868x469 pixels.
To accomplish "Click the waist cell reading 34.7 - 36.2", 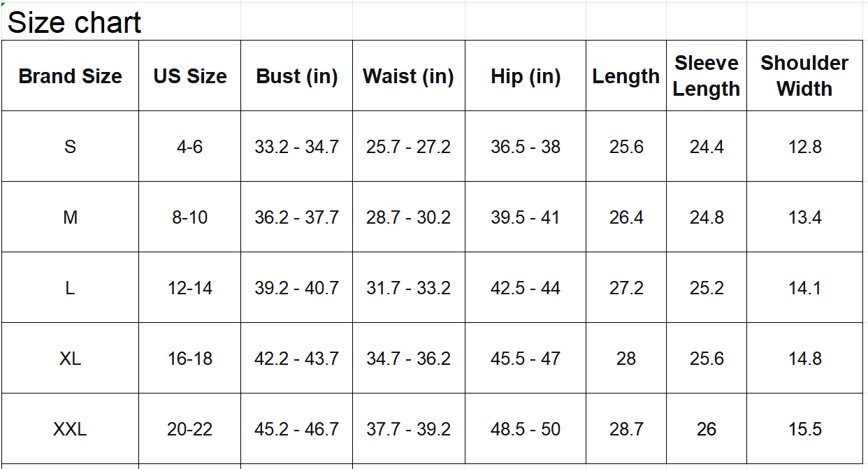I will tap(408, 359).
